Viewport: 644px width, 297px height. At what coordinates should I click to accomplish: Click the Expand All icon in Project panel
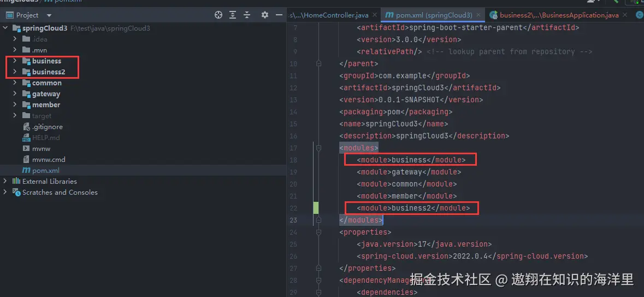[233, 15]
